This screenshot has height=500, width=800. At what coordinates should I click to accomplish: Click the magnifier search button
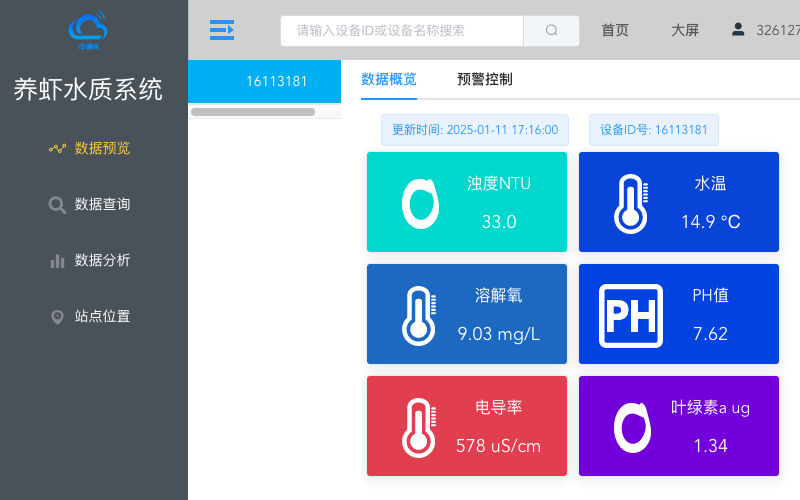tap(551, 31)
